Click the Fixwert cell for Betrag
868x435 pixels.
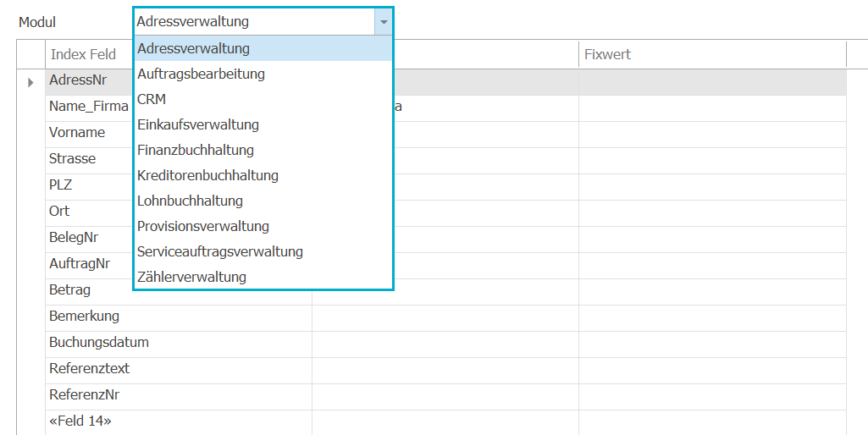pos(712,290)
